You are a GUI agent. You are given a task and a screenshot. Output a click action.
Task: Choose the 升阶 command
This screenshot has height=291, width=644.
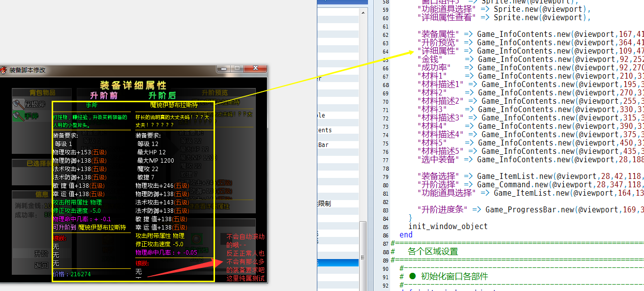41,254
